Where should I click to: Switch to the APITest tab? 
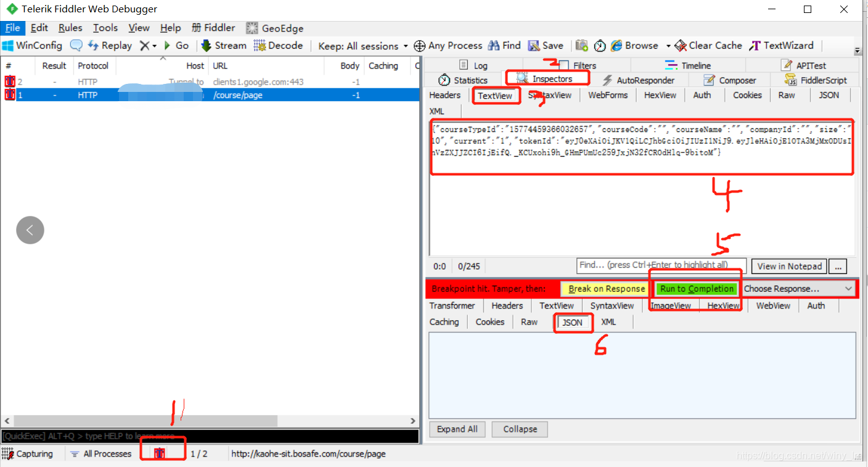[803, 65]
